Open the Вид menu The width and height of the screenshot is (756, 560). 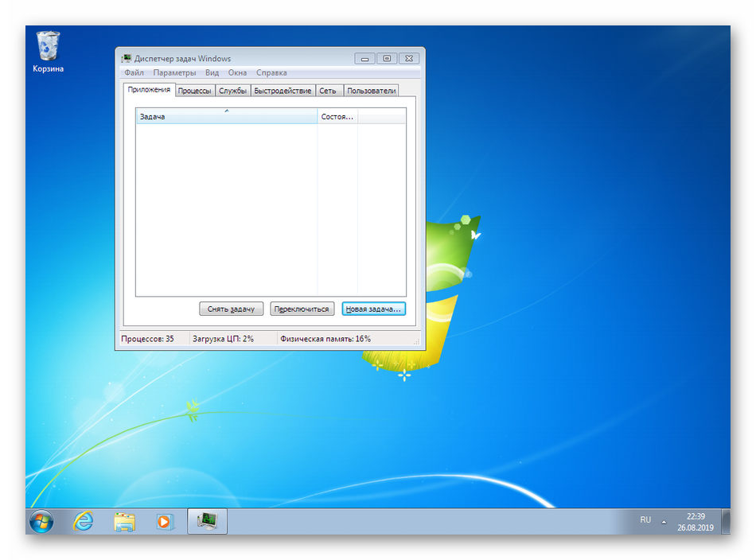pyautogui.click(x=212, y=72)
